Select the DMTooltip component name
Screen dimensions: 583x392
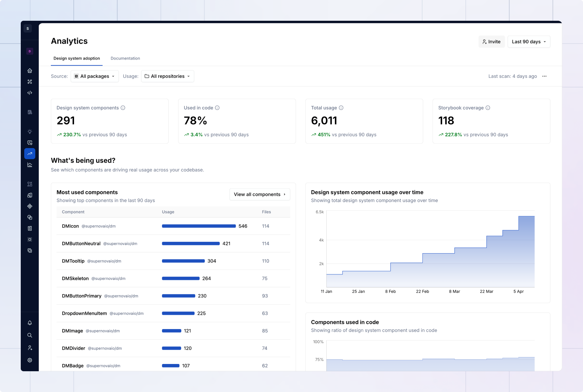(x=73, y=261)
